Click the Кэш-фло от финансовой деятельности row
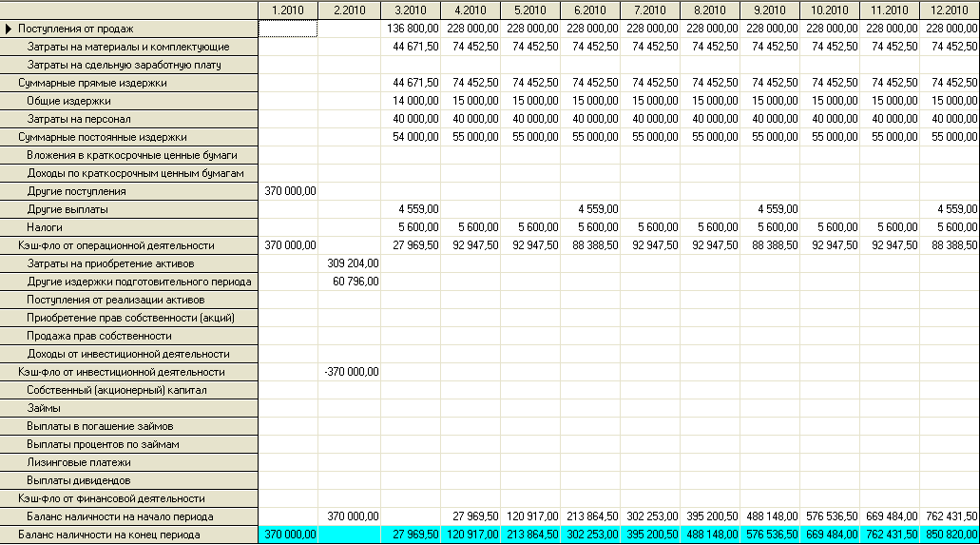Image resolution: width=980 pixels, height=545 pixels. point(128,500)
